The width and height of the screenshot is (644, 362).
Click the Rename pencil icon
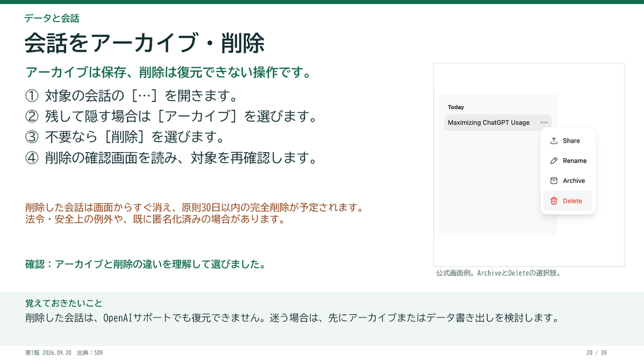click(553, 160)
